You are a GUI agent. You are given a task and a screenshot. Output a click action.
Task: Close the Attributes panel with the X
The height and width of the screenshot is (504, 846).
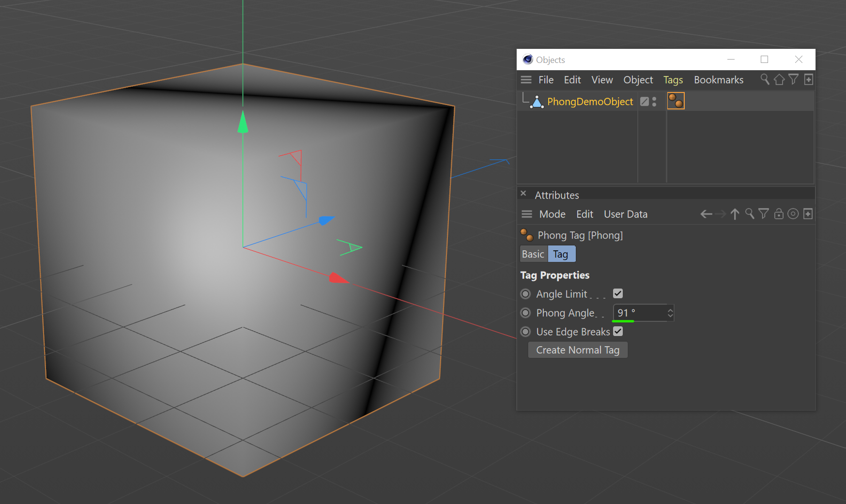(x=523, y=193)
